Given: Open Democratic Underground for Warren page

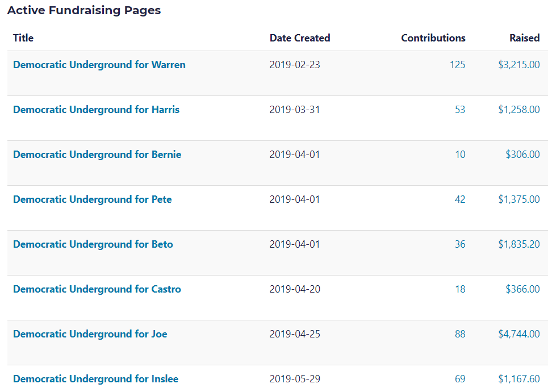Looking at the screenshot, I should (x=99, y=65).
